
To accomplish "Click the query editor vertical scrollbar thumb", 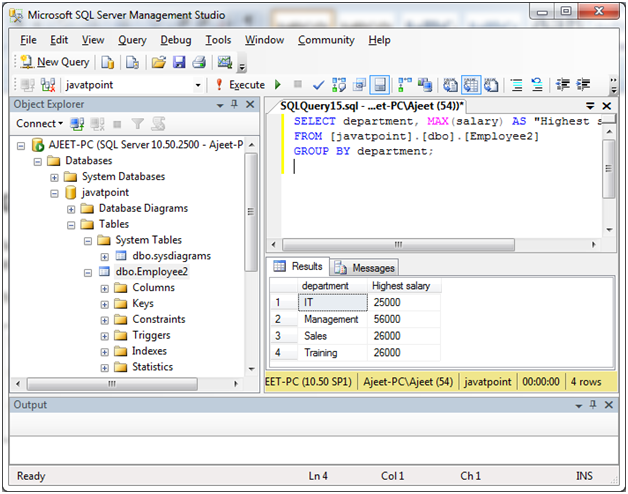I will click(x=609, y=169).
